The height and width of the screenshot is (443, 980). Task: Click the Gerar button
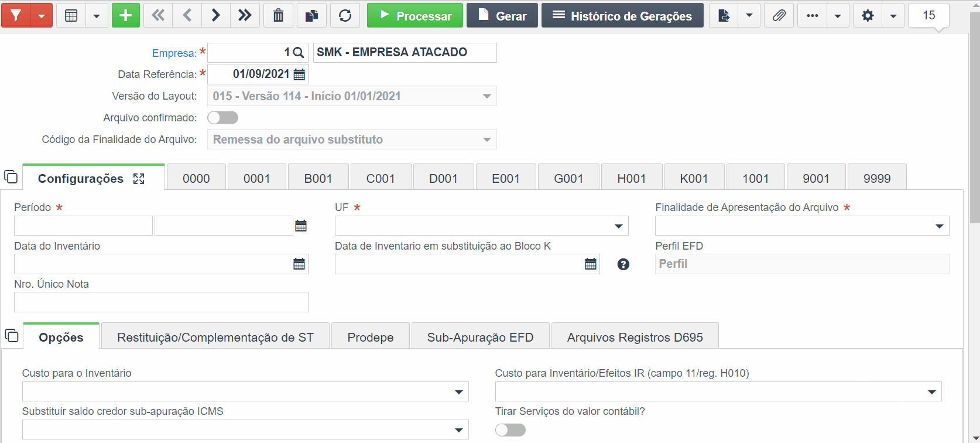(502, 15)
